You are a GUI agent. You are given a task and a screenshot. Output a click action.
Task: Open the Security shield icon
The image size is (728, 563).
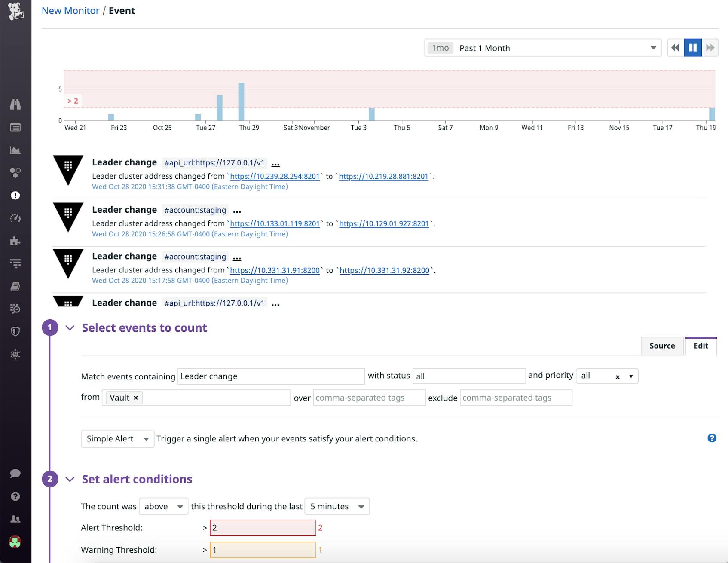click(15, 331)
